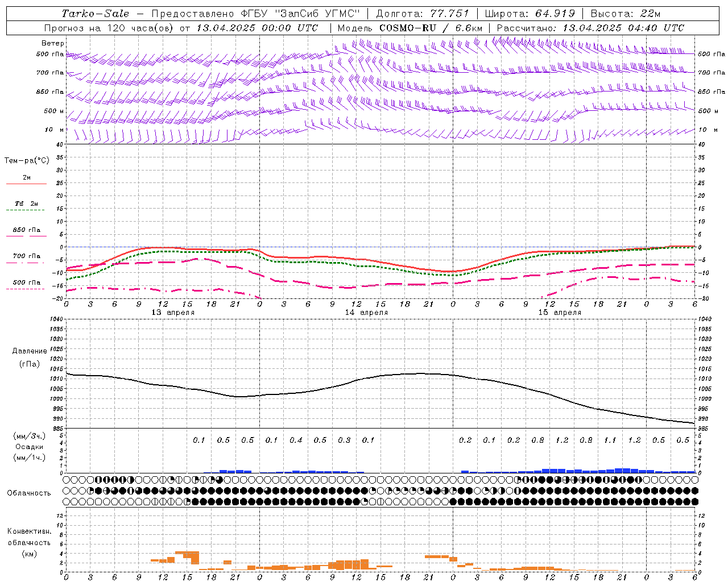Viewport: 728px width, 582px height.
Task: Click the Широта: 64.919 header field
Action: click(x=530, y=14)
